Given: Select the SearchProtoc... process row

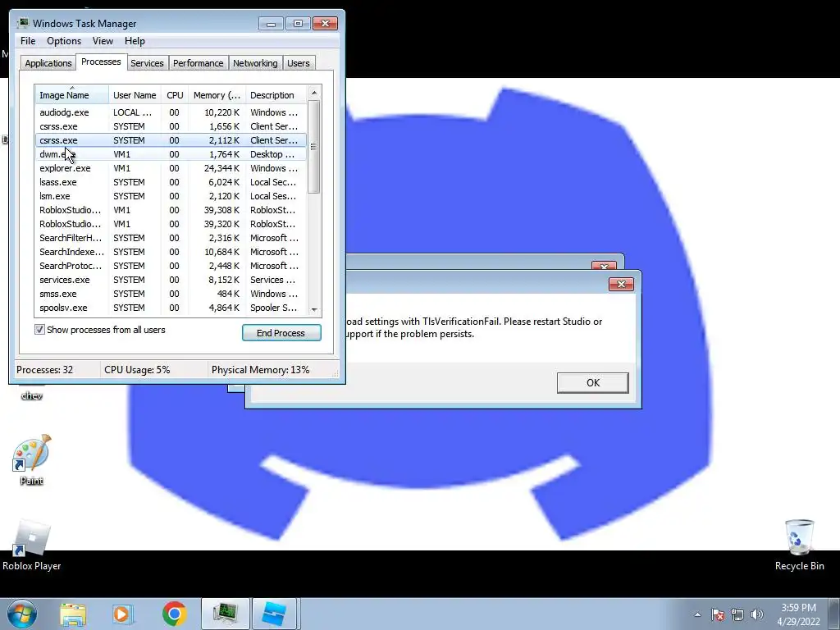Looking at the screenshot, I should (x=171, y=266).
